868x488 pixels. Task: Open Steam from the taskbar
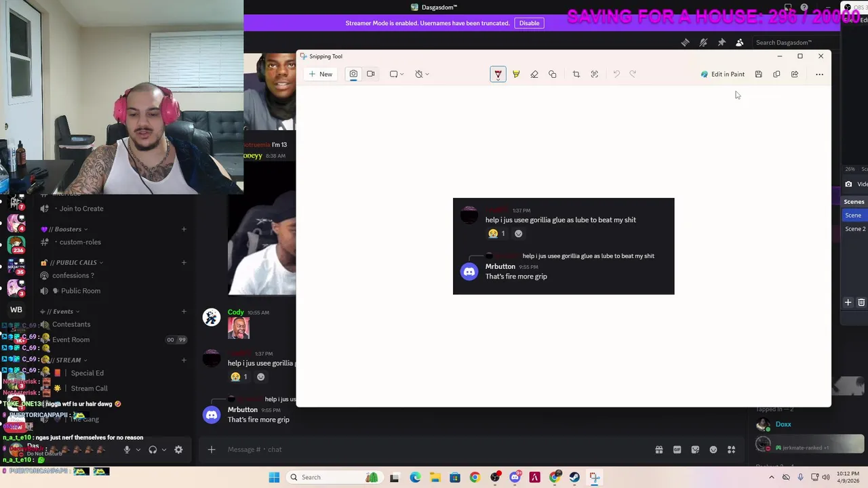tap(575, 477)
